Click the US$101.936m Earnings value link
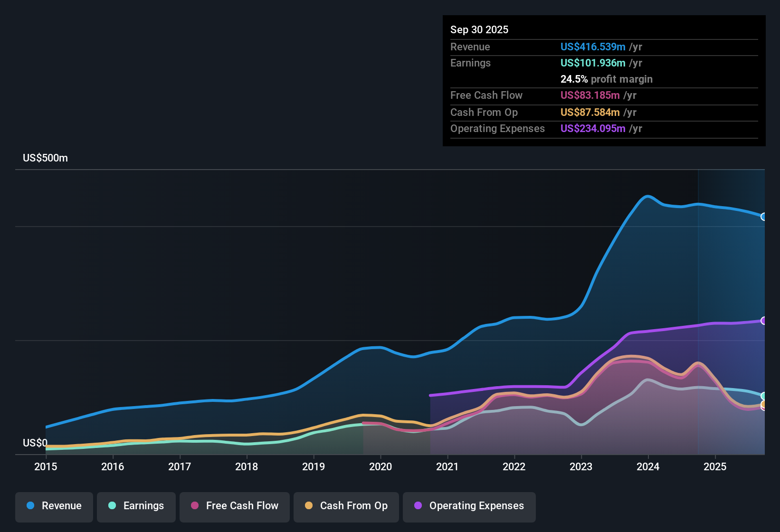 coord(593,63)
